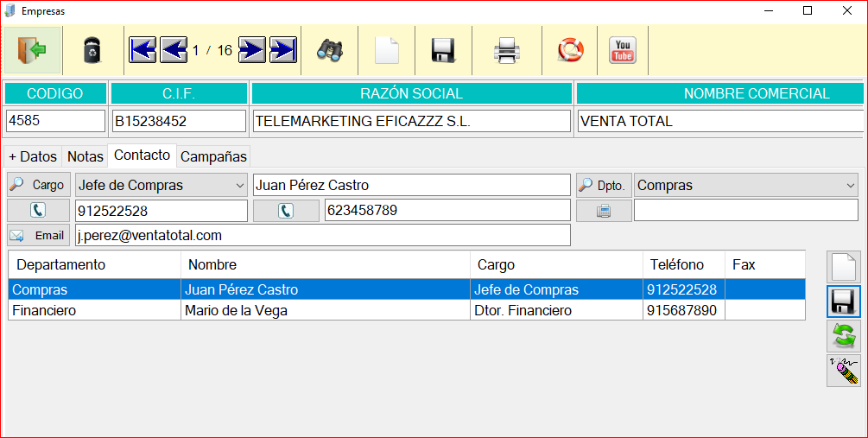Click the RAZÓN SOCIAL header label
Image resolution: width=868 pixels, height=438 pixels.
click(x=411, y=93)
